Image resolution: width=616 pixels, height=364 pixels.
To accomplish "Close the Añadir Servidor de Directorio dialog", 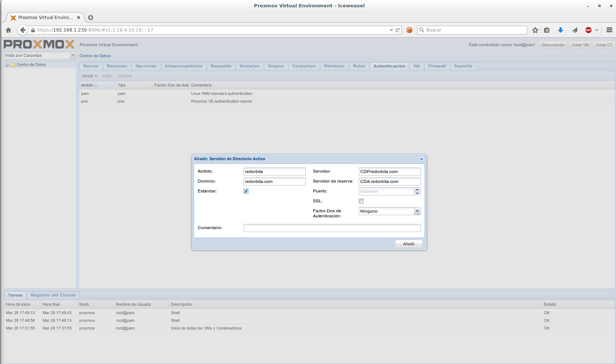I will pos(422,159).
